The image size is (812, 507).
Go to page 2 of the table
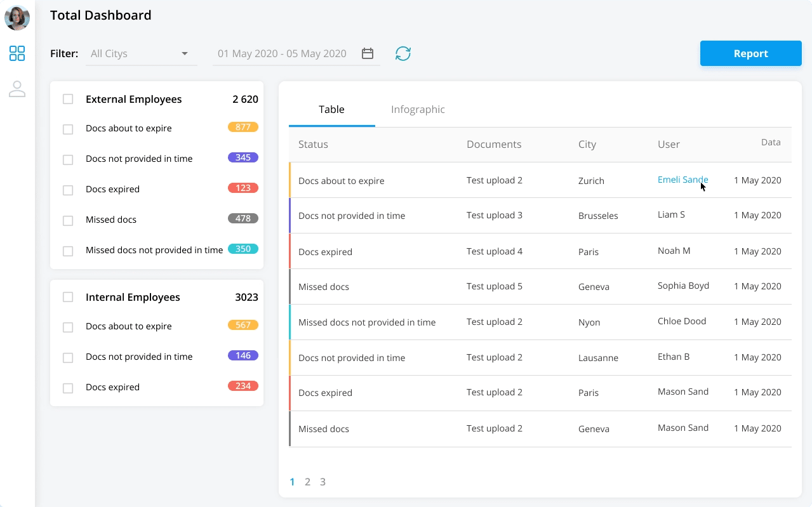(307, 482)
